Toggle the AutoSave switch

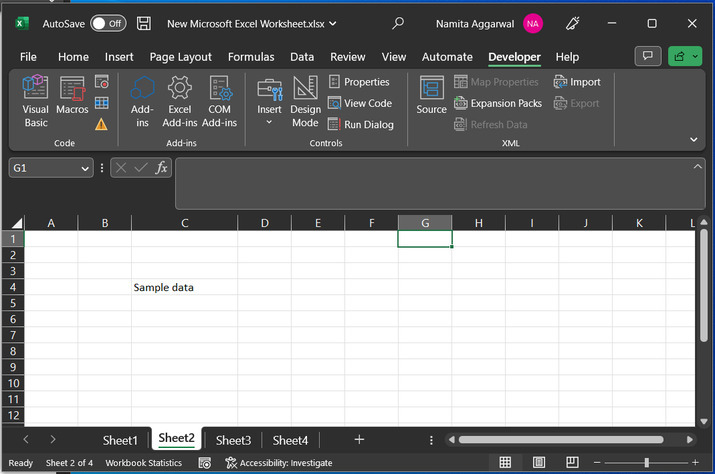108,23
